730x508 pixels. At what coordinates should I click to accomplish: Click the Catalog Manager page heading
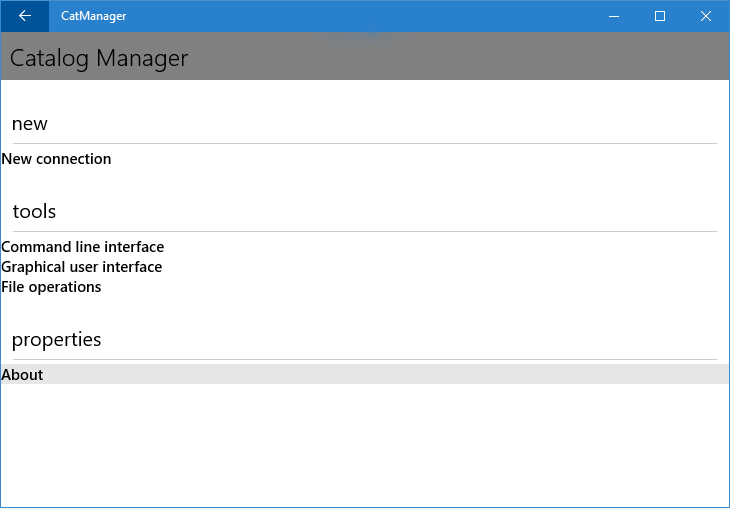point(99,58)
